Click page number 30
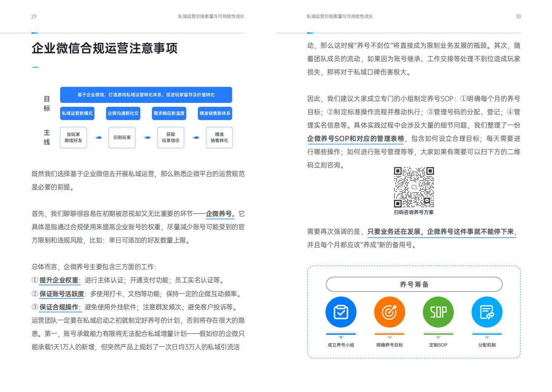 518,17
